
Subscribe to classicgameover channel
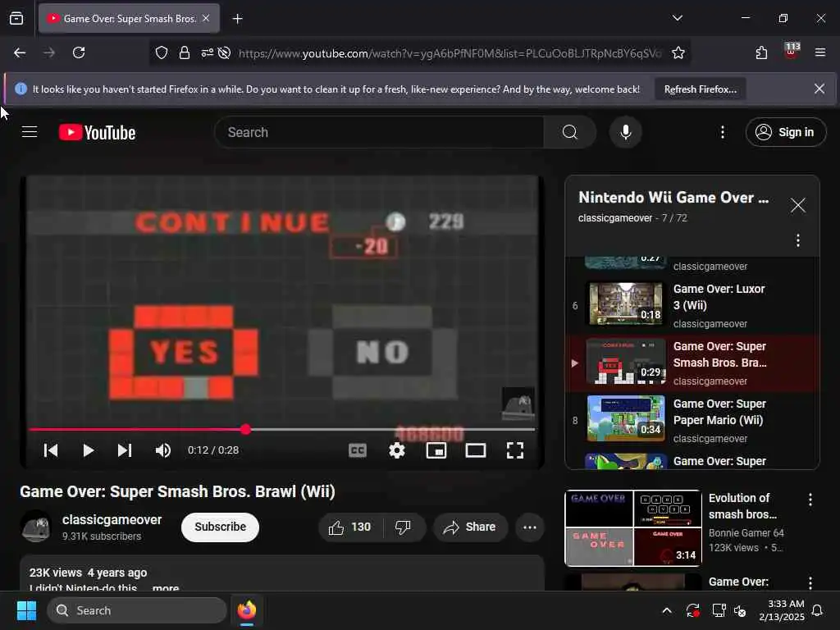point(220,527)
